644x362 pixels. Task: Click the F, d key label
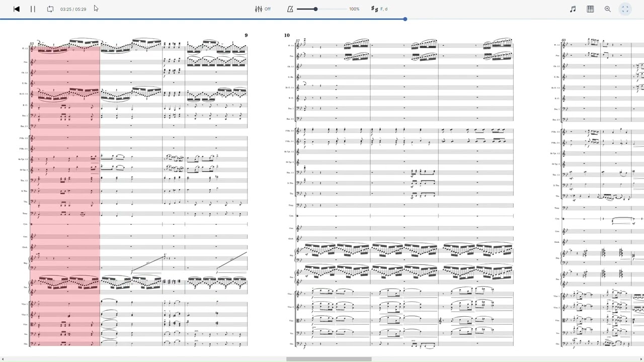point(384,9)
